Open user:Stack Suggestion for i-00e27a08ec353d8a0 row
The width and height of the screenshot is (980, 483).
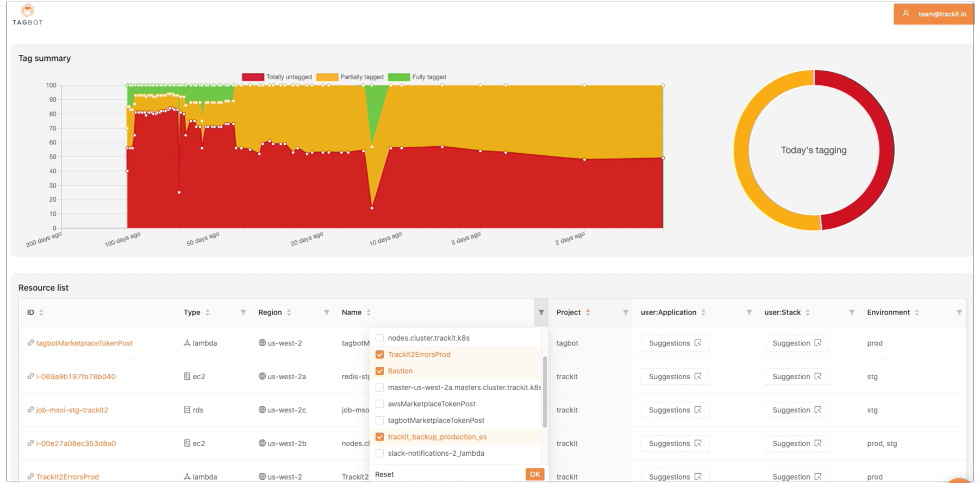(797, 443)
